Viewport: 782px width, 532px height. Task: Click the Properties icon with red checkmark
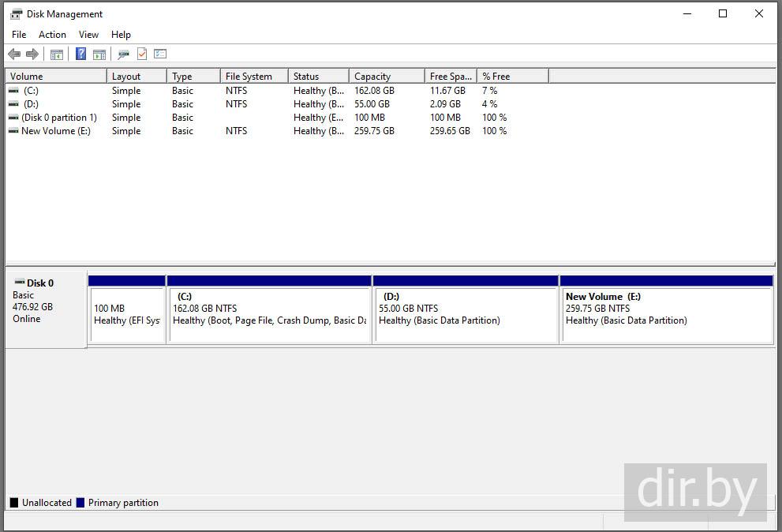click(x=142, y=54)
